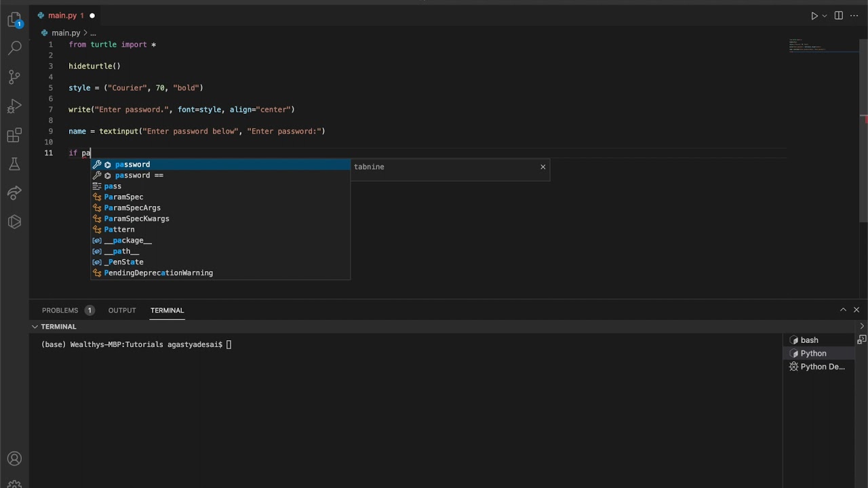
Task: Run Python file with the play button
Action: 814,16
